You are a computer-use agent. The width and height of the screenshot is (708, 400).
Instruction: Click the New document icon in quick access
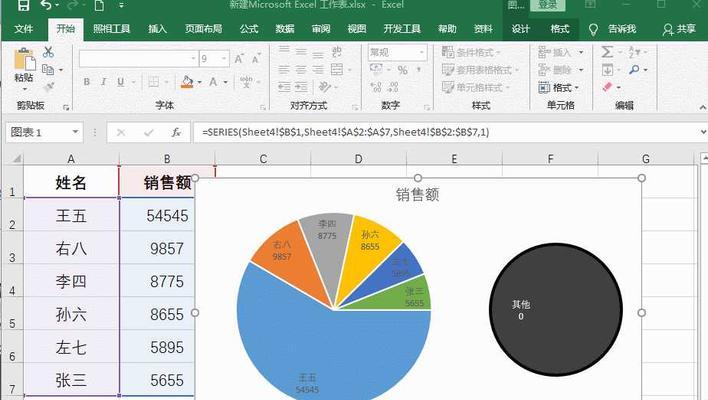[x=99, y=5]
